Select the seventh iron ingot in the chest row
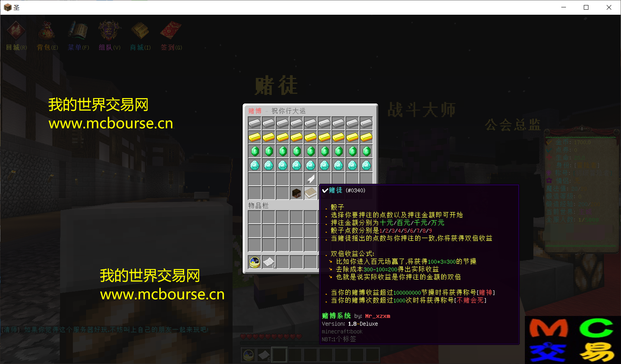 click(x=338, y=123)
